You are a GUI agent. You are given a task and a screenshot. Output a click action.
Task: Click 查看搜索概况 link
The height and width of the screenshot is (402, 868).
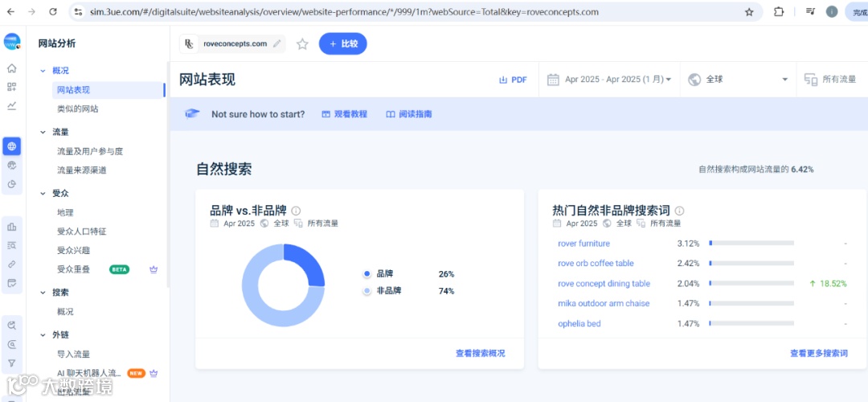[480, 353]
